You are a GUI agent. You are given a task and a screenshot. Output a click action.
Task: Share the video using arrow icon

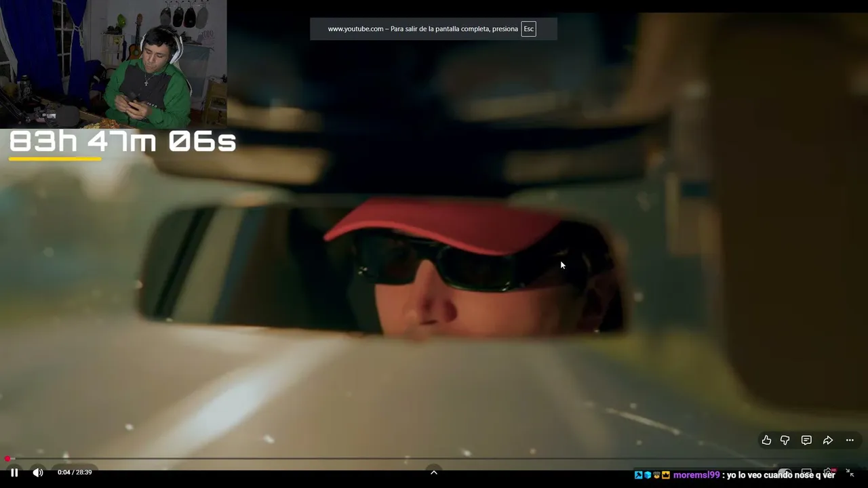click(x=828, y=441)
